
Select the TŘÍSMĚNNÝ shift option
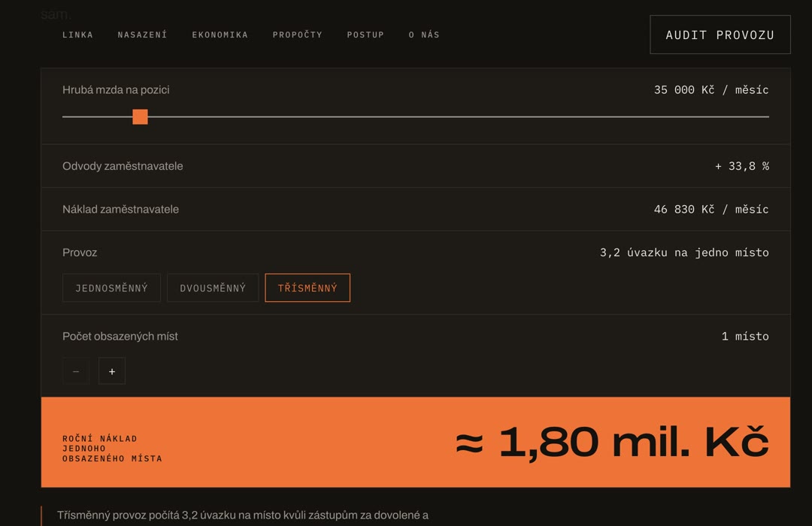[x=308, y=288]
